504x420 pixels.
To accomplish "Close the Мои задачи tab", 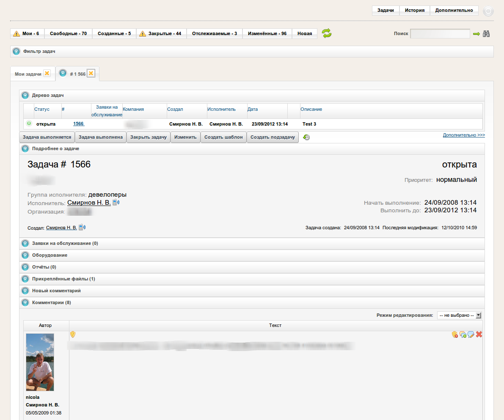I will click(47, 74).
